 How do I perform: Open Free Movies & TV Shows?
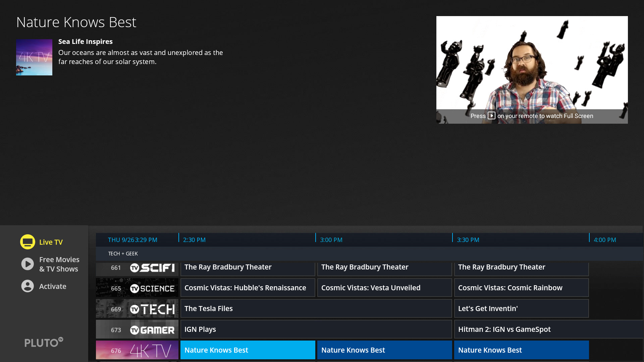[x=59, y=264]
